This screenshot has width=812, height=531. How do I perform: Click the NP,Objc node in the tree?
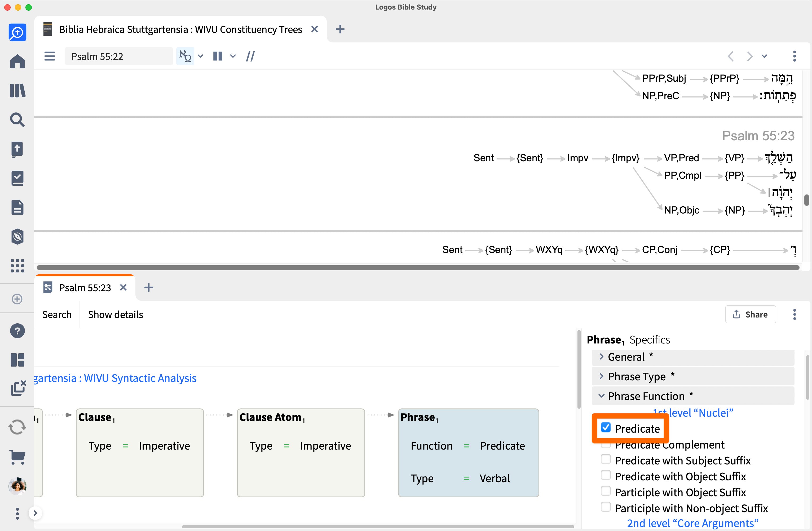pyautogui.click(x=681, y=210)
